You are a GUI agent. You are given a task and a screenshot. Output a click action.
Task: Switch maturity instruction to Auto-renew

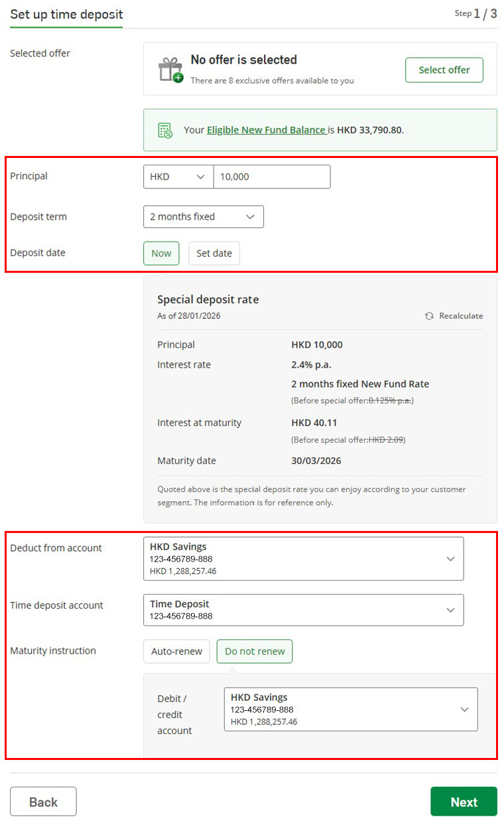pyautogui.click(x=176, y=651)
